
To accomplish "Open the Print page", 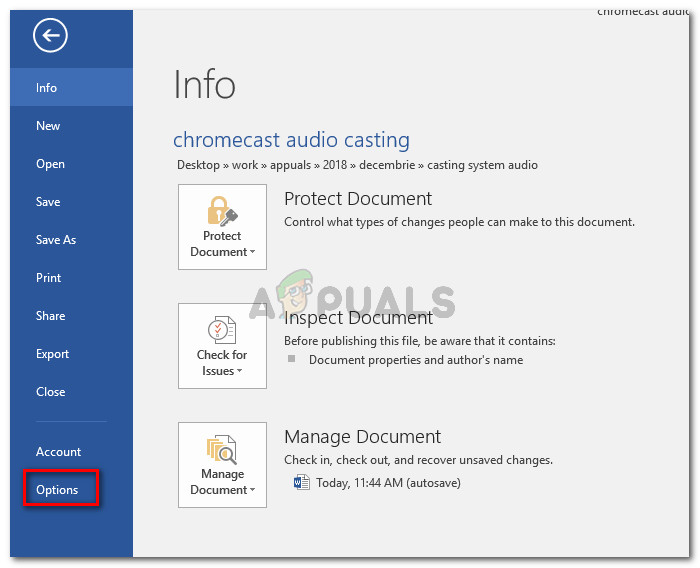I will pos(71,278).
